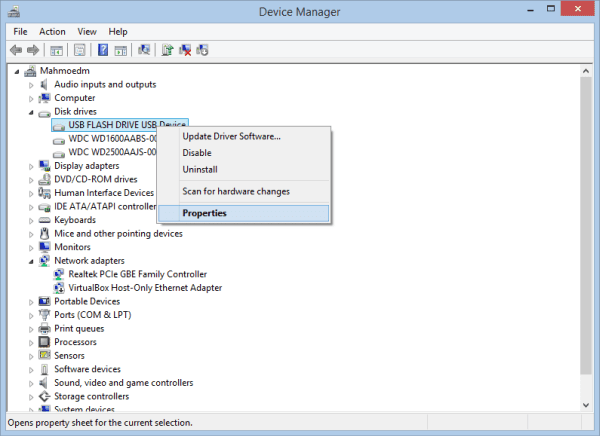Screen dimensions: 600x436
Task: Open the Help menu
Action: (x=117, y=32)
